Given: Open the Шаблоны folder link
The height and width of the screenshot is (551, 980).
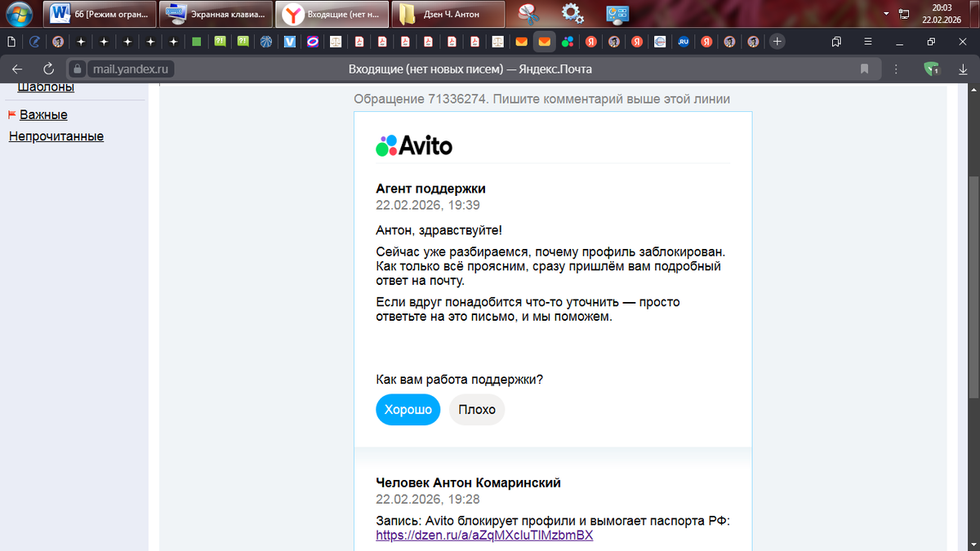Looking at the screenshot, I should coord(46,87).
